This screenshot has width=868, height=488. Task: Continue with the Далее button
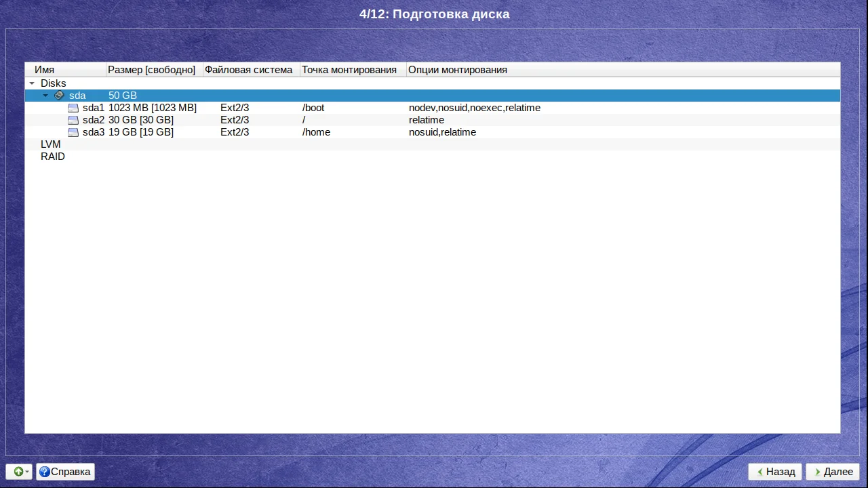point(833,472)
